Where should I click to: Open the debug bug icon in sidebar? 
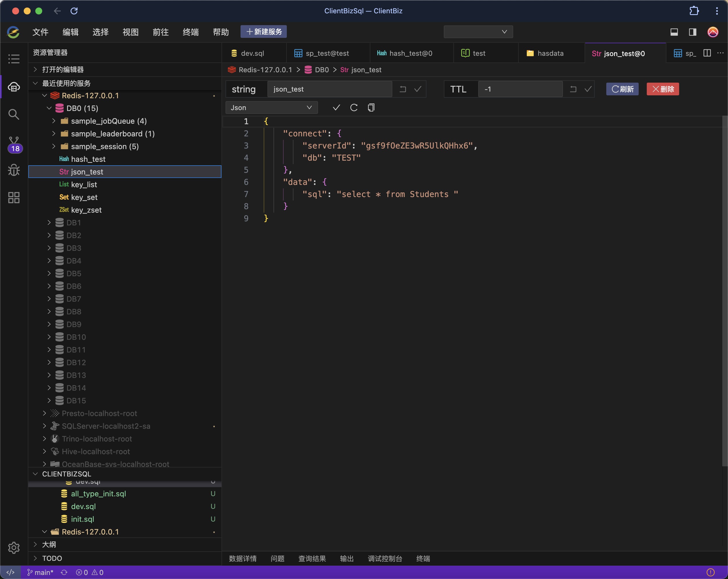tap(14, 170)
